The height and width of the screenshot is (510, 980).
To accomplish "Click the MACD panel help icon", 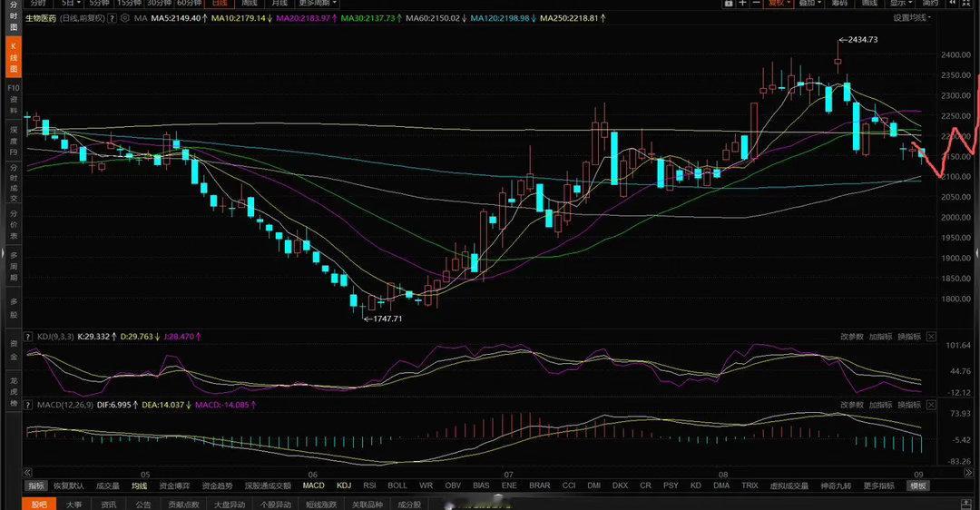I will pyautogui.click(x=28, y=405).
